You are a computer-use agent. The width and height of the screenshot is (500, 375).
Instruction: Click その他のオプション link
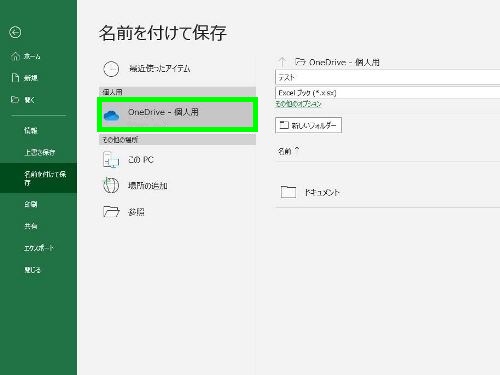coord(298,104)
